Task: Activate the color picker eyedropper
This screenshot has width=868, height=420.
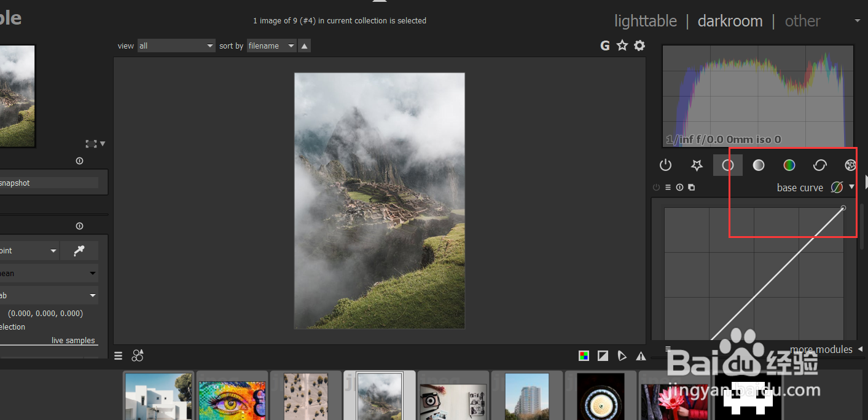Action: [x=79, y=251]
